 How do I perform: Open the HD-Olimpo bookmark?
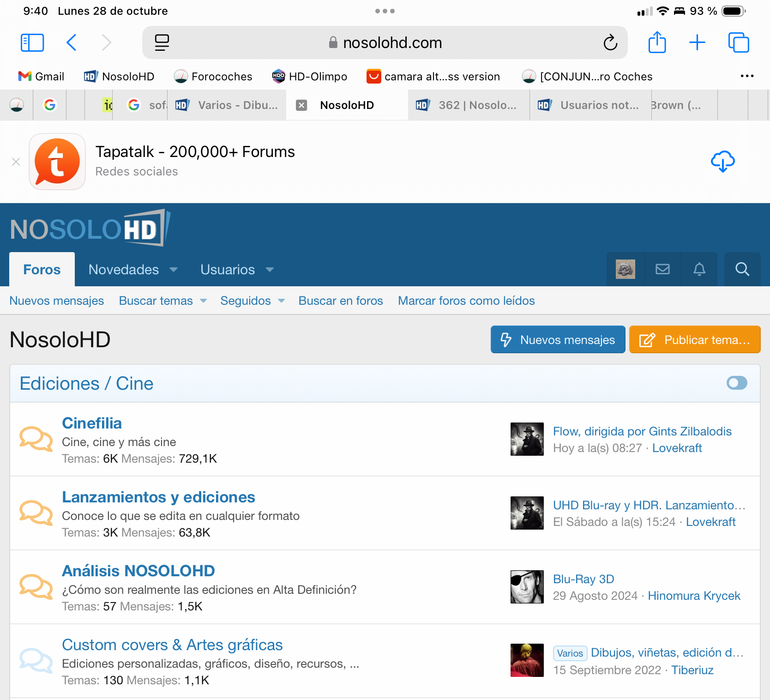310,76
